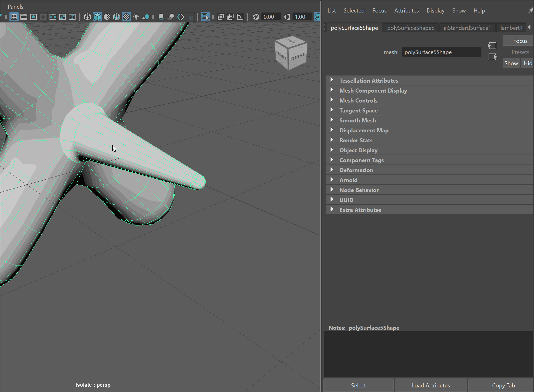Toggle textured display checker icon

click(x=126, y=17)
